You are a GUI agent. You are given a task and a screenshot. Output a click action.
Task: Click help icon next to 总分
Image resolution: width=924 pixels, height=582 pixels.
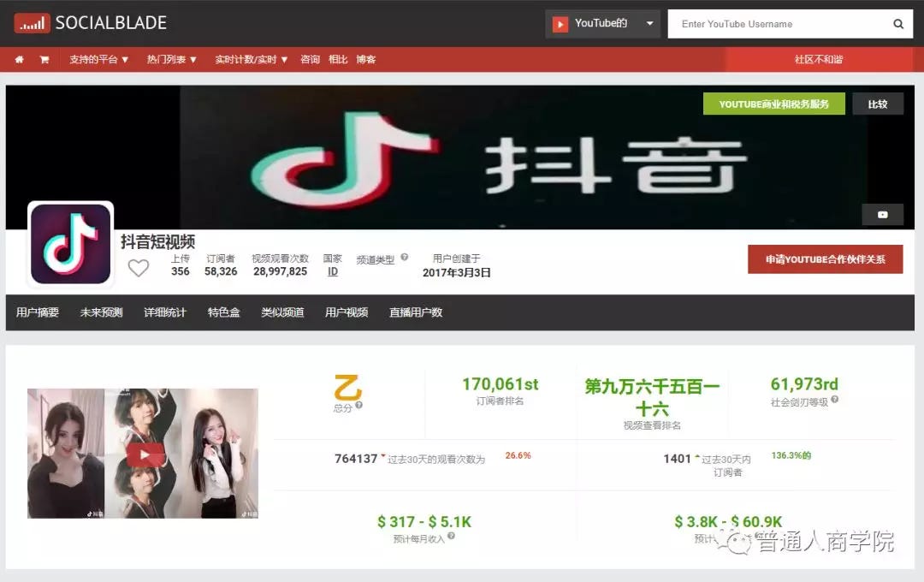pyautogui.click(x=358, y=405)
